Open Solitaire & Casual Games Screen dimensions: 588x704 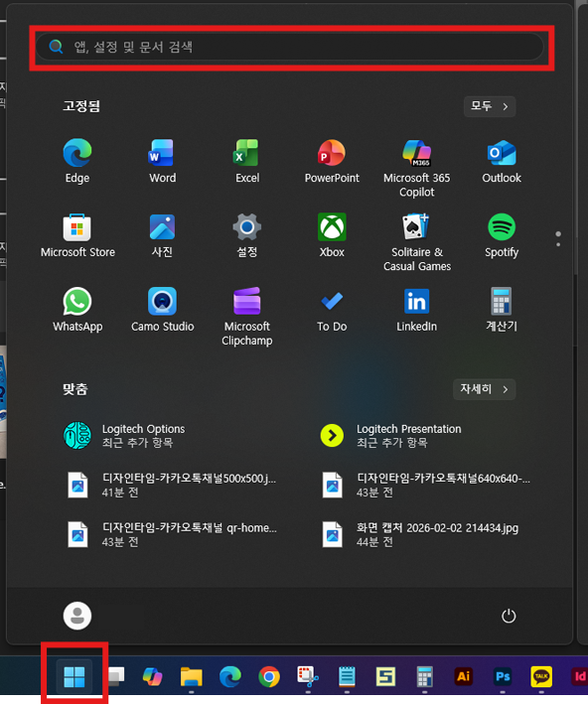click(417, 242)
